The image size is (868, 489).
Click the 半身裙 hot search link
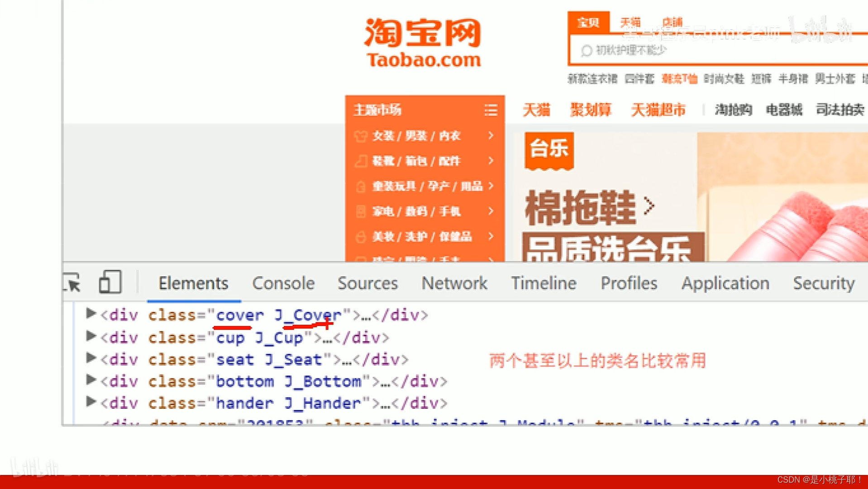click(x=793, y=79)
